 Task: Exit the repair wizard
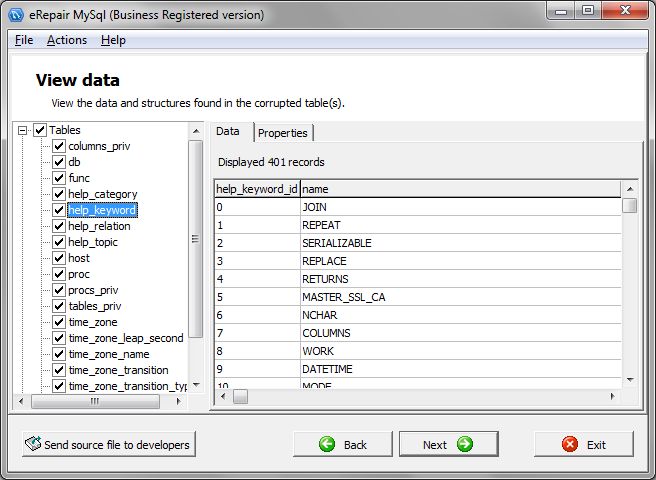pyautogui.click(x=584, y=444)
